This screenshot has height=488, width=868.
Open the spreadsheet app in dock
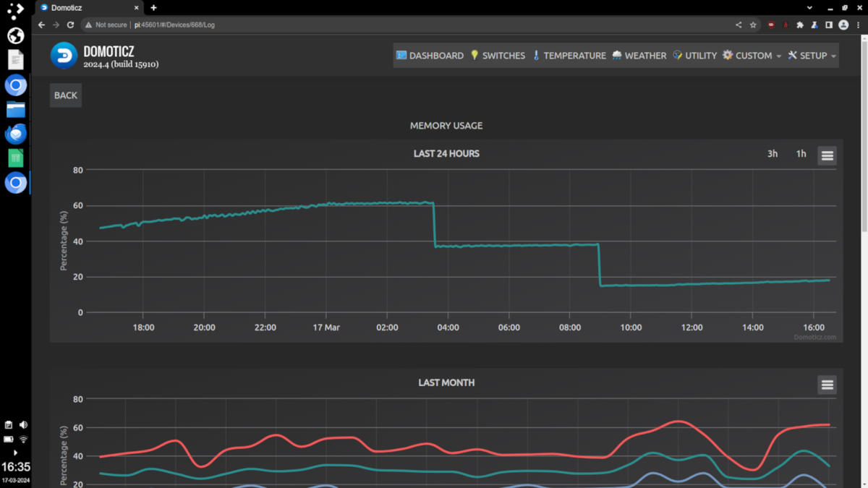(15, 158)
